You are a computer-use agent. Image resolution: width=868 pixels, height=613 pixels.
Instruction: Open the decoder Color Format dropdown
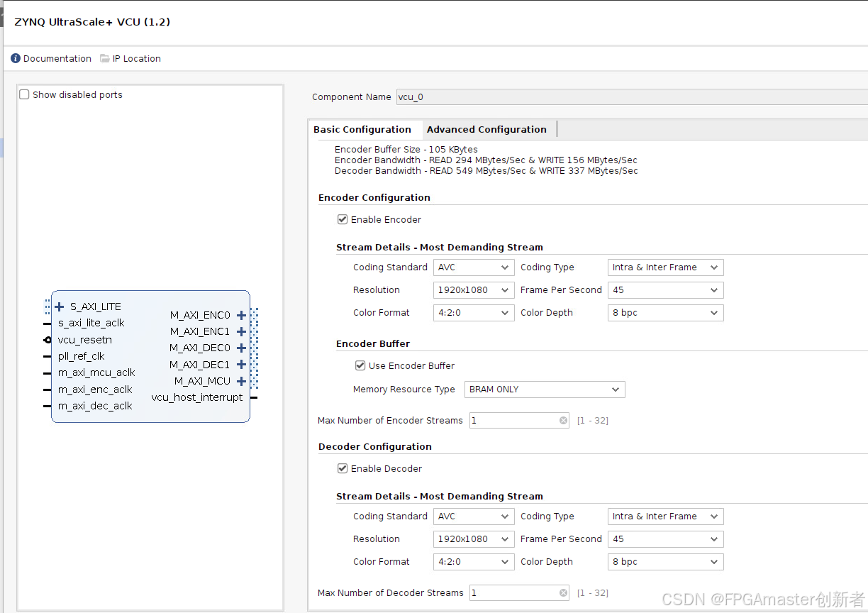(474, 562)
